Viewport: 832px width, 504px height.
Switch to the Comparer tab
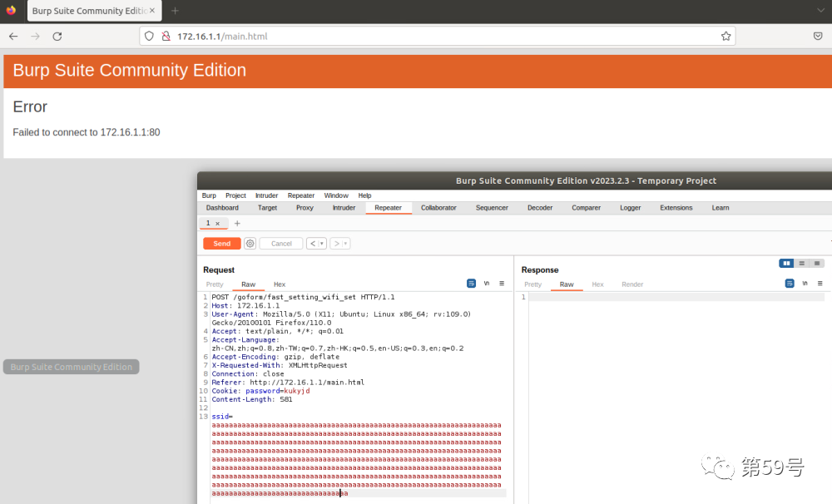(587, 208)
